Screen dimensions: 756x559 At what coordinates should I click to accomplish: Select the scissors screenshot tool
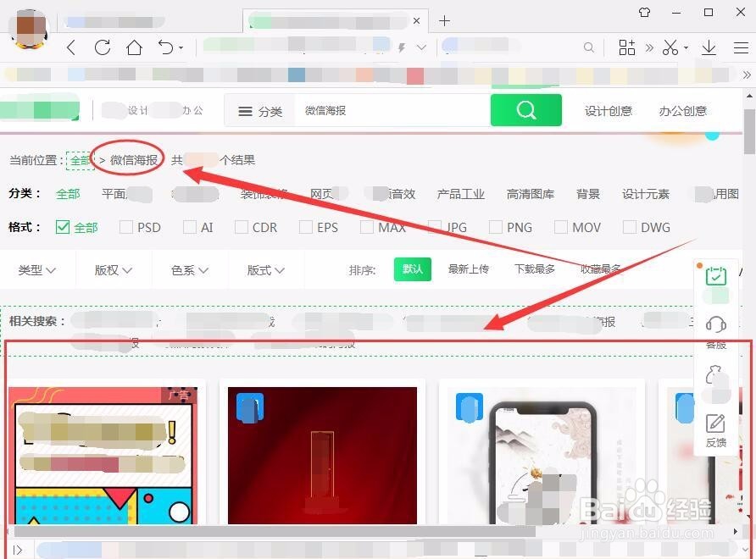coord(670,47)
